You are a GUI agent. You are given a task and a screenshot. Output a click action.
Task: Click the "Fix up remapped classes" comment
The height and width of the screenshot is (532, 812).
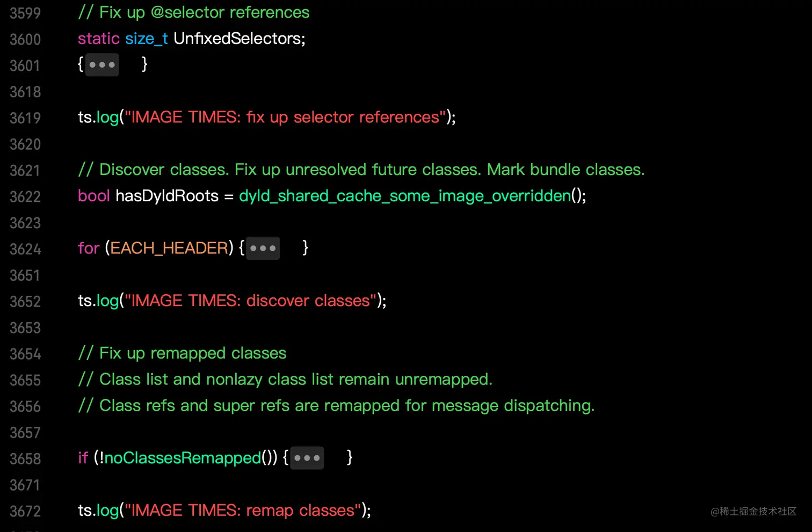[x=183, y=353]
